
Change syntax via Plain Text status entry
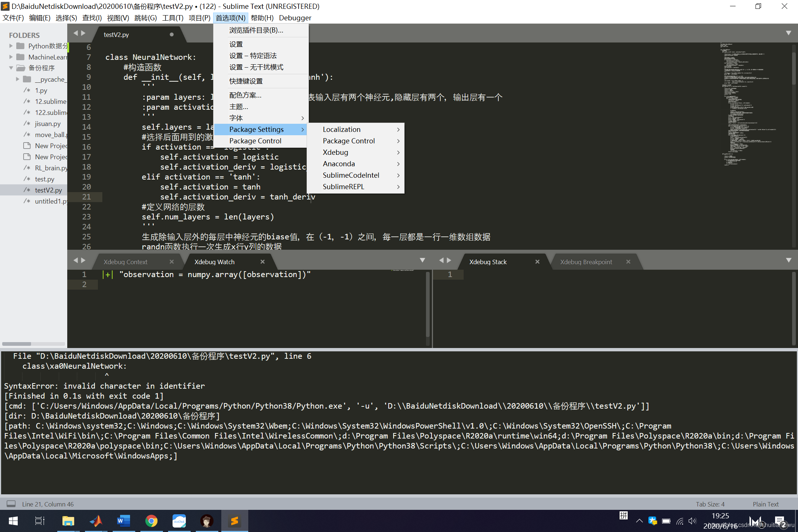[765, 504]
